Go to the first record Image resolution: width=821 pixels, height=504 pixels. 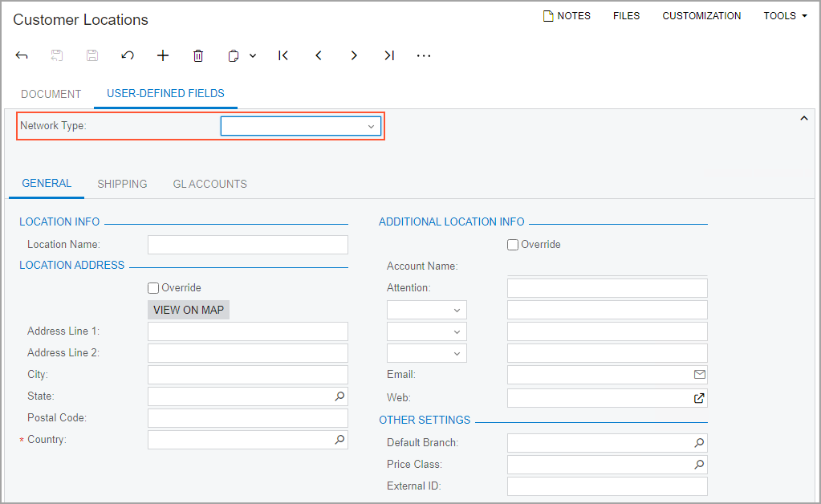point(283,55)
